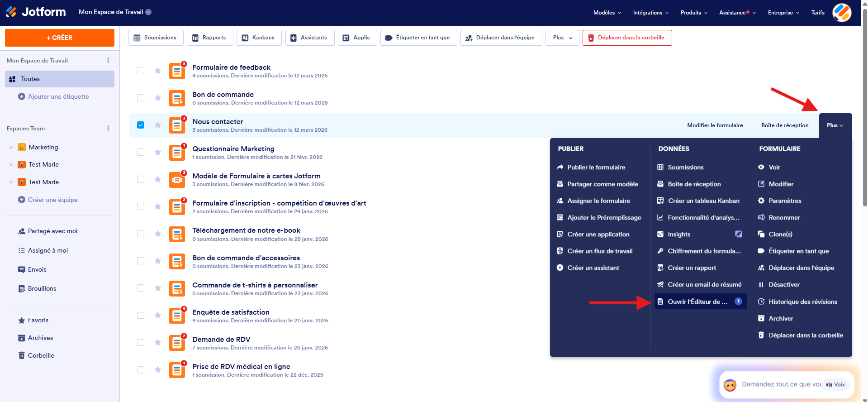Choose Historique des révisions
The height and width of the screenshot is (402, 868).
point(798,301)
